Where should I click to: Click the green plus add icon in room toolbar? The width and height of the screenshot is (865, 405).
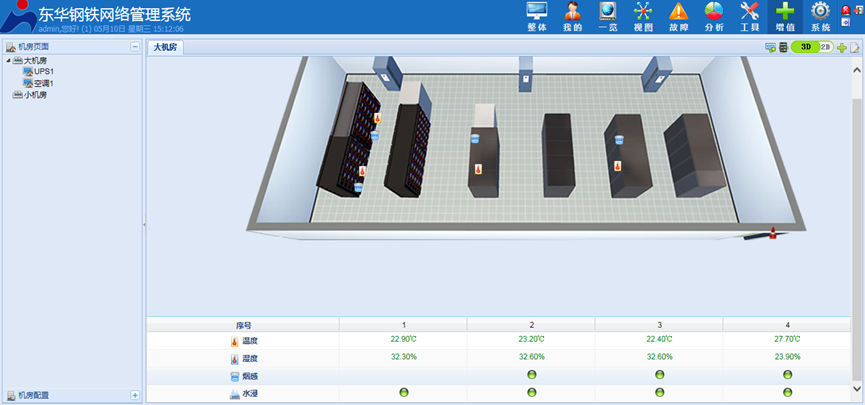842,48
